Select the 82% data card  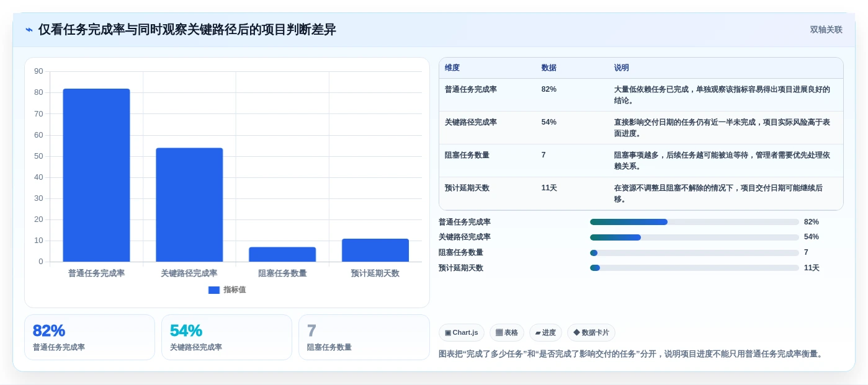(89, 337)
